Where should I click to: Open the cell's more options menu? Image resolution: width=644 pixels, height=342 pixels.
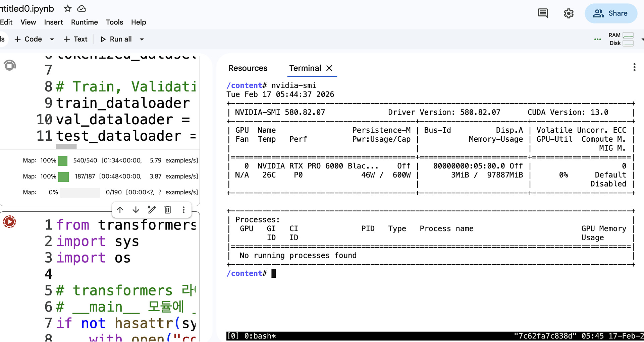183,210
